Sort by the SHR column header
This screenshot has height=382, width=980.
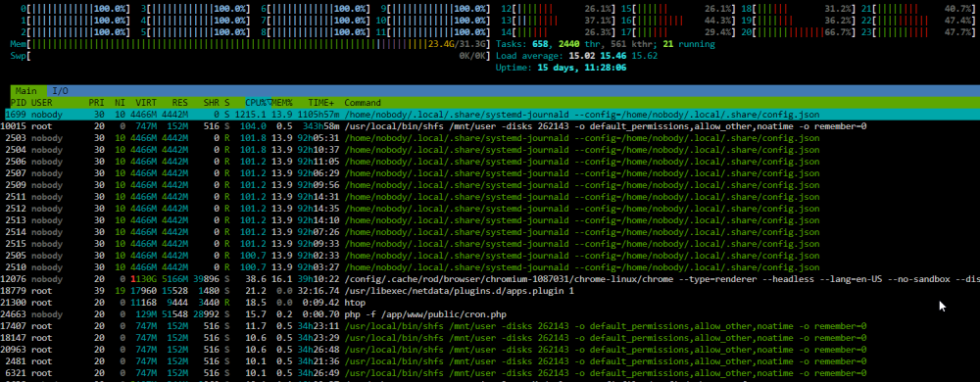(212, 103)
